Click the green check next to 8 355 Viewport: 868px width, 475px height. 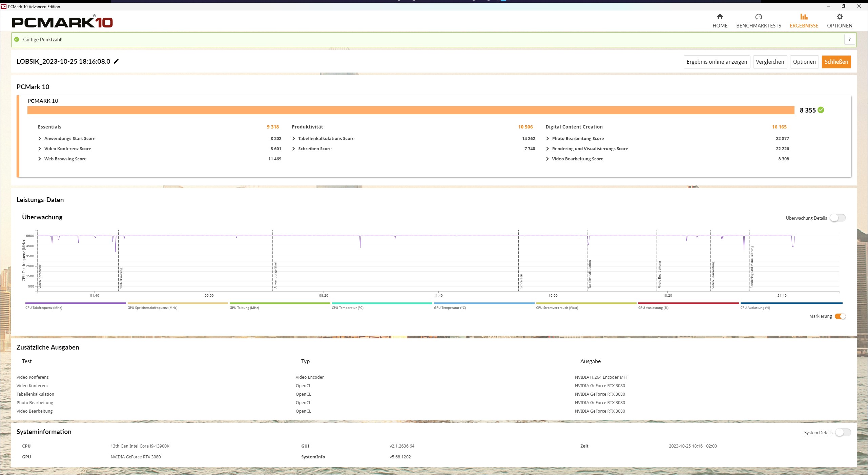coord(821,110)
